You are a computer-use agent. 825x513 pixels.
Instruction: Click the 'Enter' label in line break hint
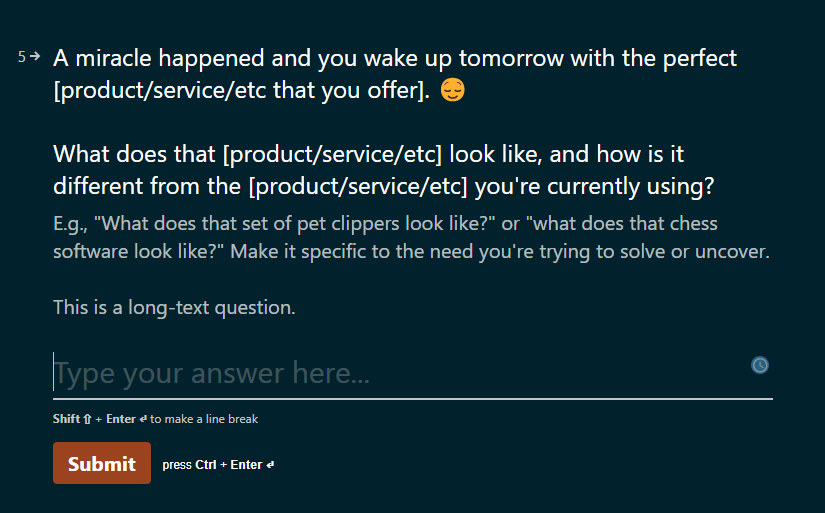(x=121, y=419)
